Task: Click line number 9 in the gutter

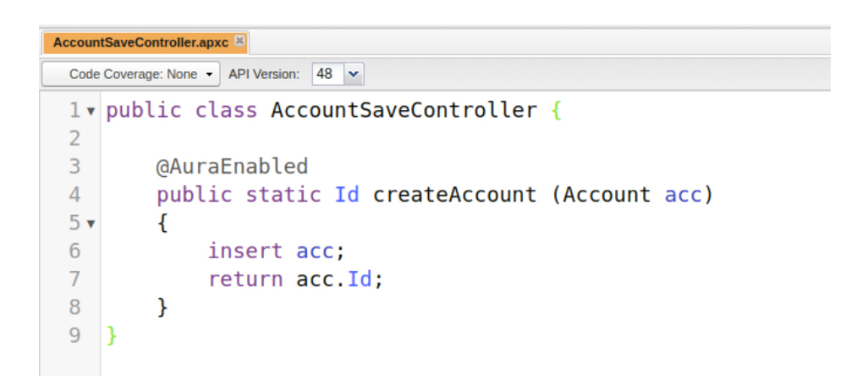Action: (x=74, y=335)
